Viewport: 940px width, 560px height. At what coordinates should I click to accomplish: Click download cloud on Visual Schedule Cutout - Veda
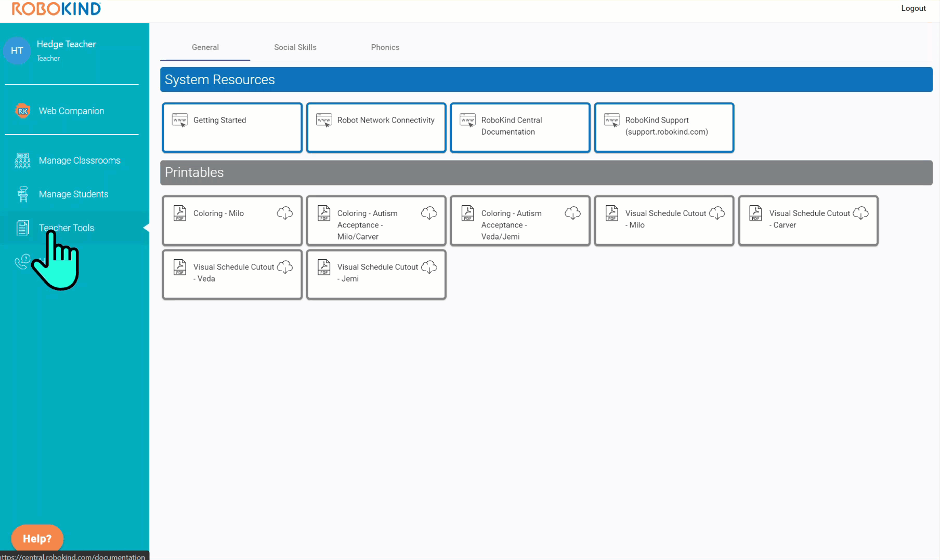pyautogui.click(x=284, y=267)
